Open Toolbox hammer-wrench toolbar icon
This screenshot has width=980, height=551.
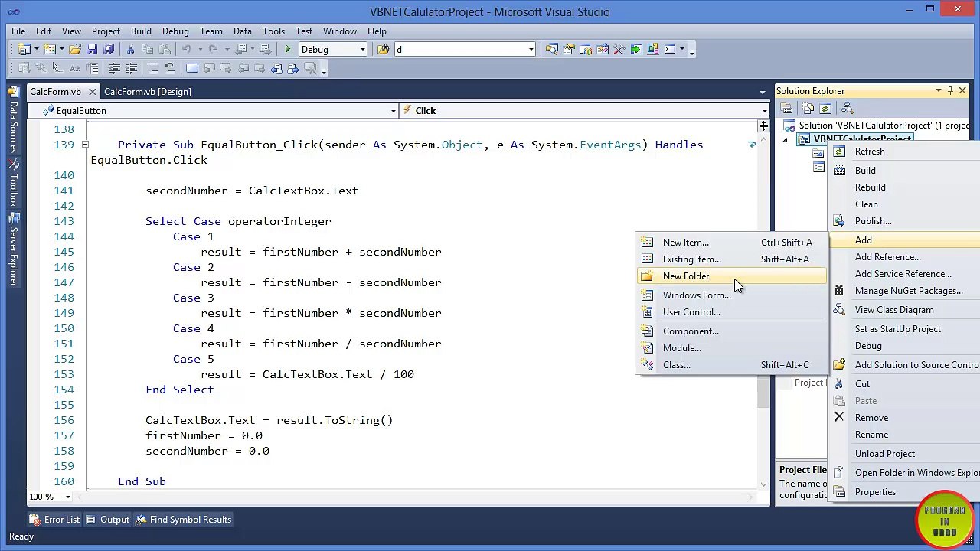pyautogui.click(x=619, y=49)
